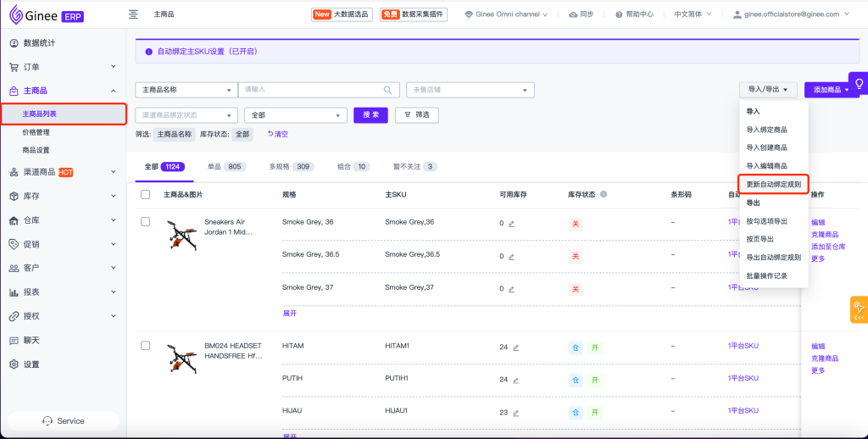Check the Sneakers Air Jordan product checkbox
The height and width of the screenshot is (439, 868).
[145, 222]
